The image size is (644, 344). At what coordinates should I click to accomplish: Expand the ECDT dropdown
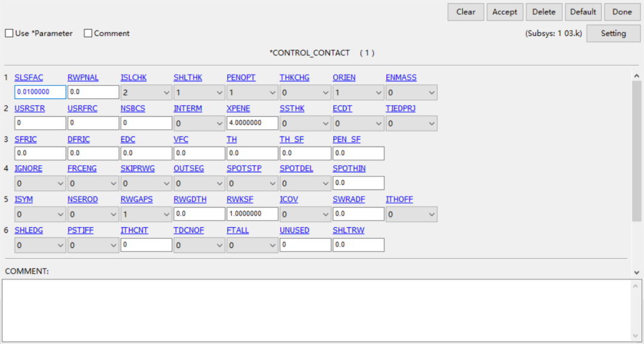(358, 123)
